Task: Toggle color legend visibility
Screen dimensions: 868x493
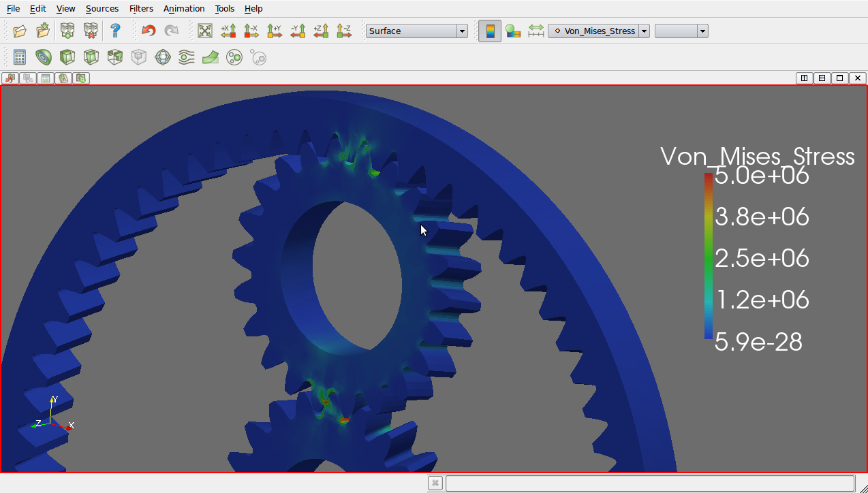Action: pos(490,31)
